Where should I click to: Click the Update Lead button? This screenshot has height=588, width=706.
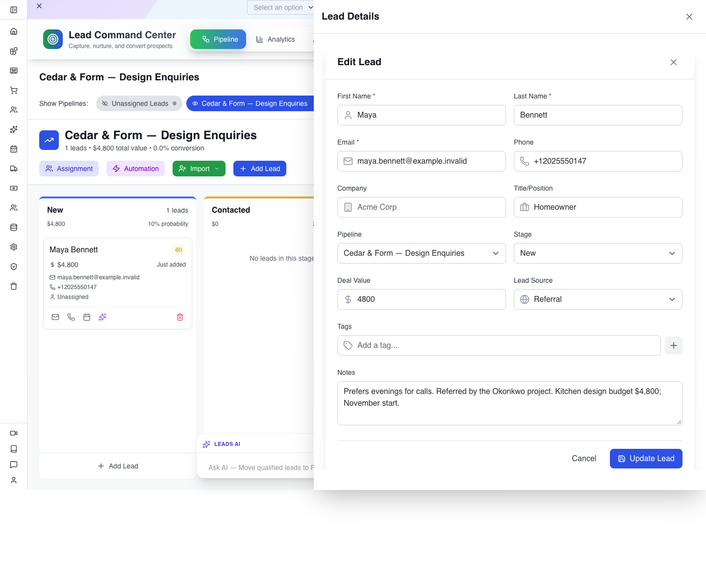646,459
